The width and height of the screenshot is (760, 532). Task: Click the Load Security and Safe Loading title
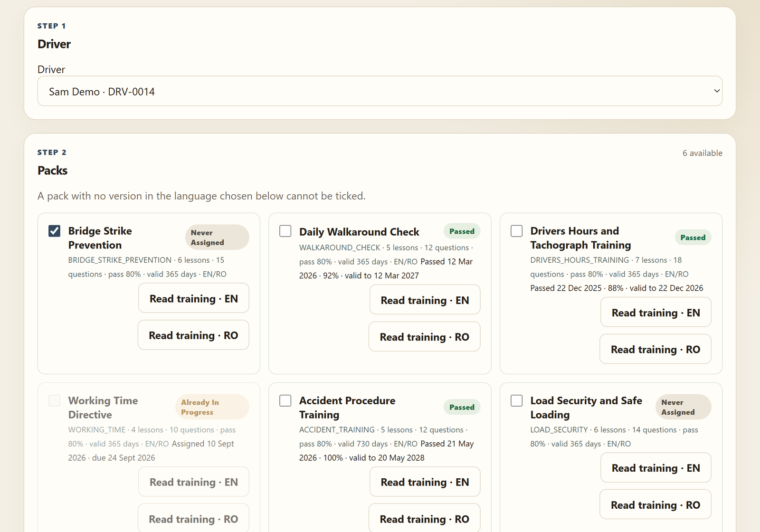pyautogui.click(x=586, y=408)
